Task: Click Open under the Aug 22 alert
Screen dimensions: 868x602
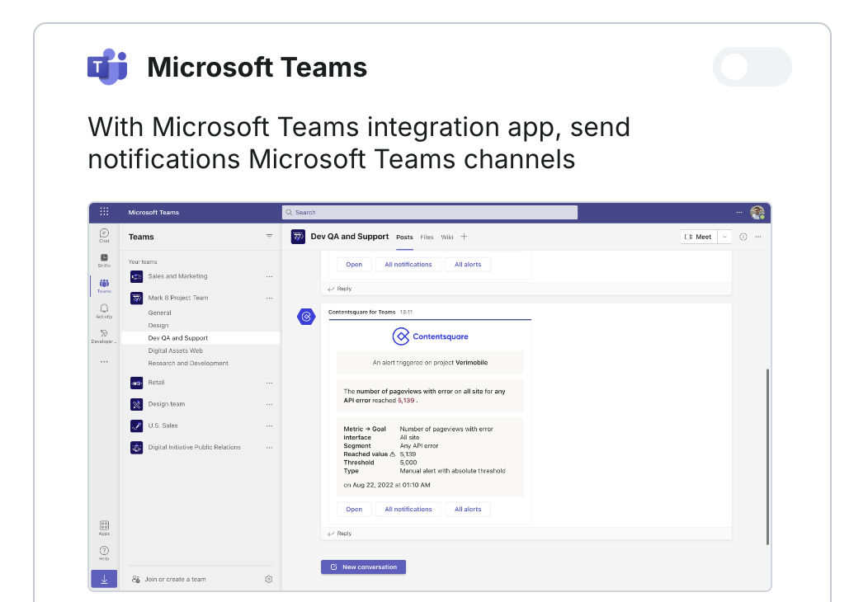Action: tap(354, 509)
